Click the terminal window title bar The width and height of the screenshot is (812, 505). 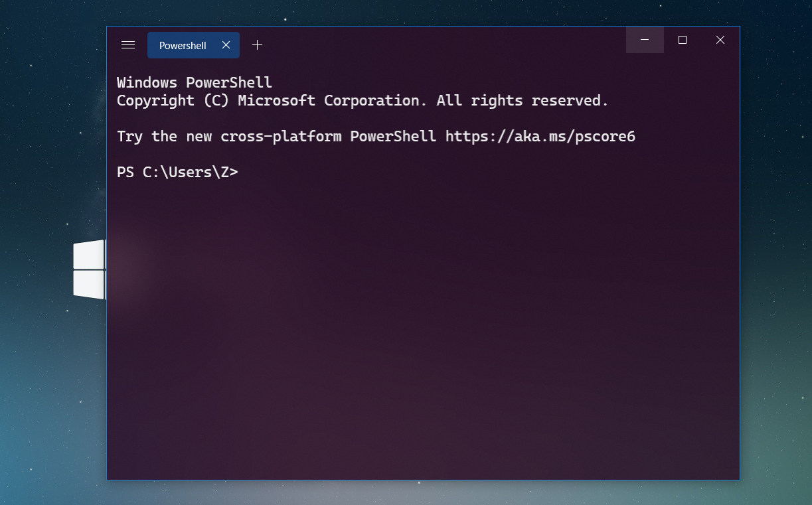click(x=432, y=40)
